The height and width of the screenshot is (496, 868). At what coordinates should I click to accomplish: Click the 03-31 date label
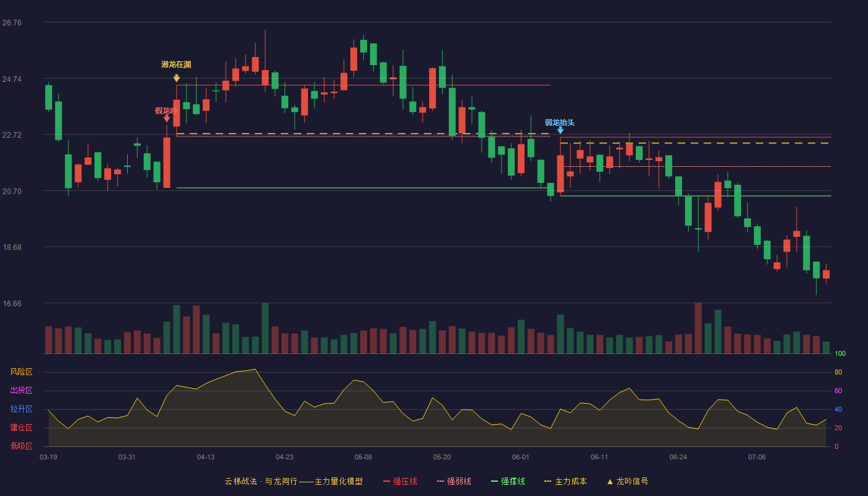127,457
